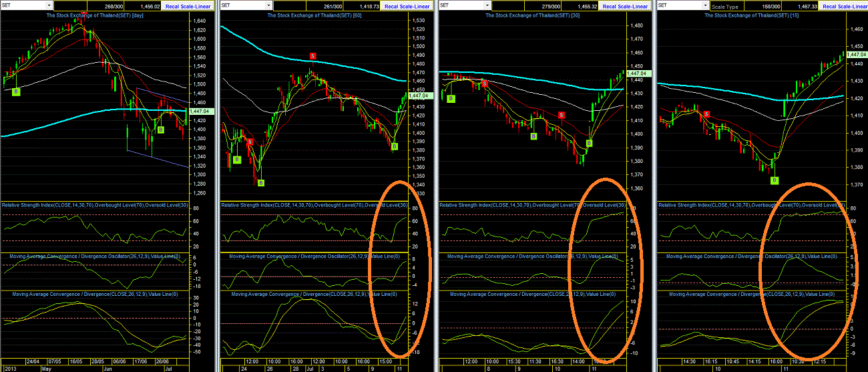868x372 pixels.
Task: Click the 1,447.04 price tag on the 30-minute chart
Action: (x=639, y=73)
